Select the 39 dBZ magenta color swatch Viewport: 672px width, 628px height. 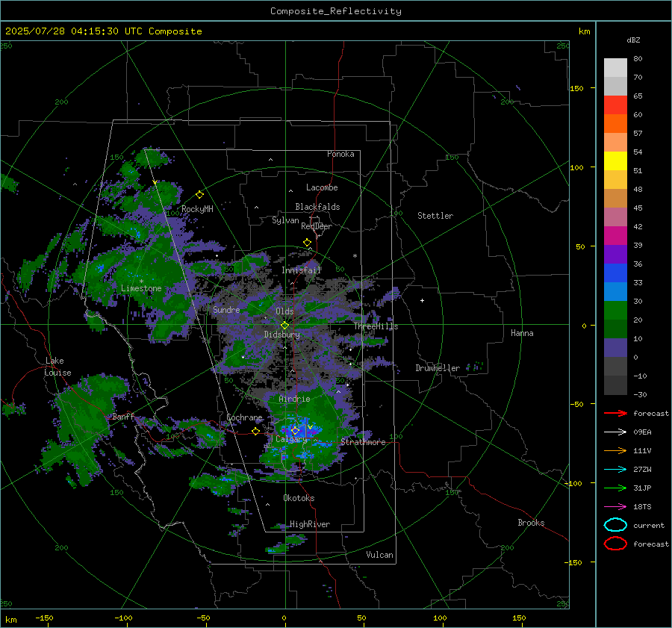point(615,235)
